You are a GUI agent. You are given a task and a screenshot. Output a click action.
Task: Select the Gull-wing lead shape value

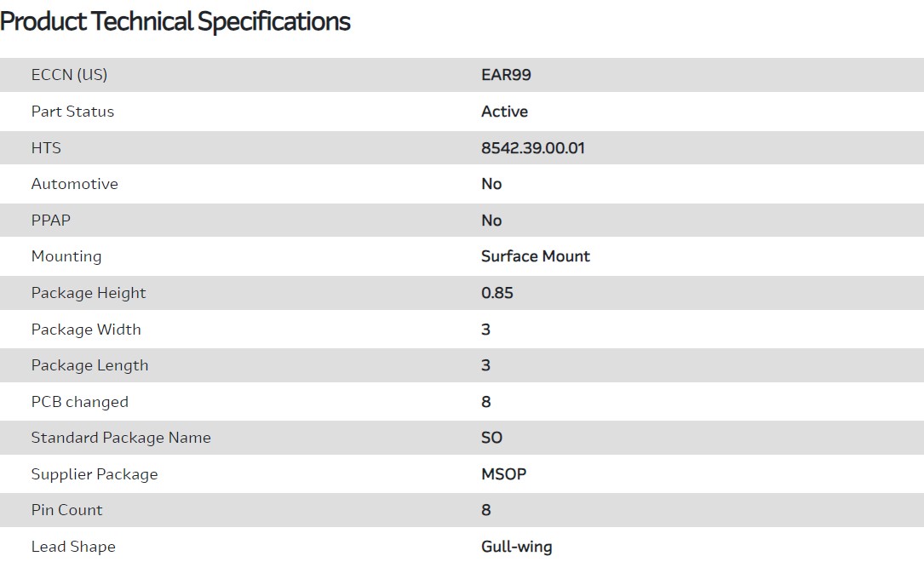click(x=517, y=547)
